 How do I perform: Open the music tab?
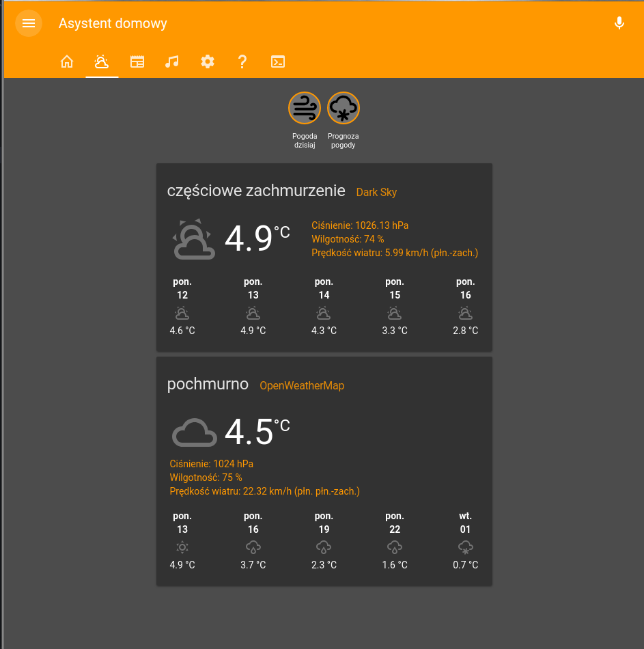click(172, 61)
